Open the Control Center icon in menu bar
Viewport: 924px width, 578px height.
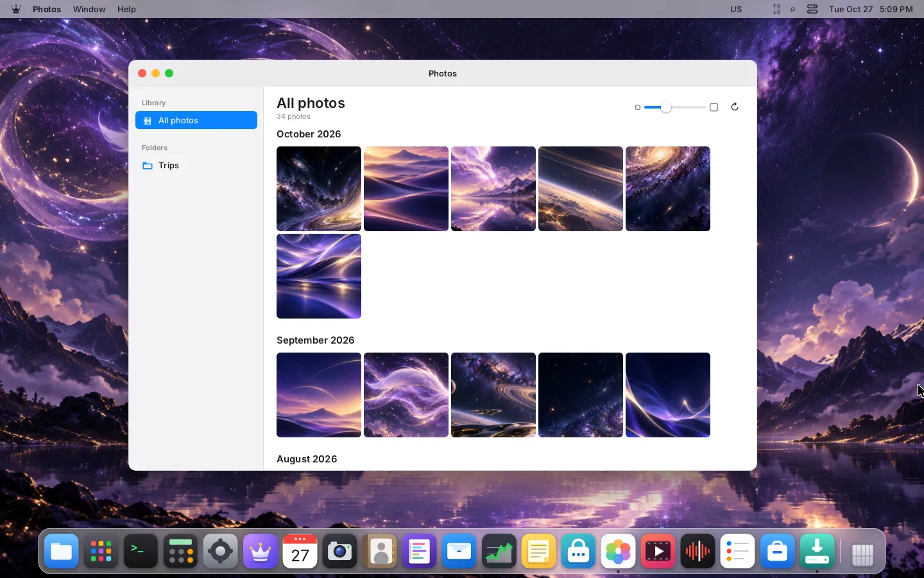pyautogui.click(x=812, y=9)
